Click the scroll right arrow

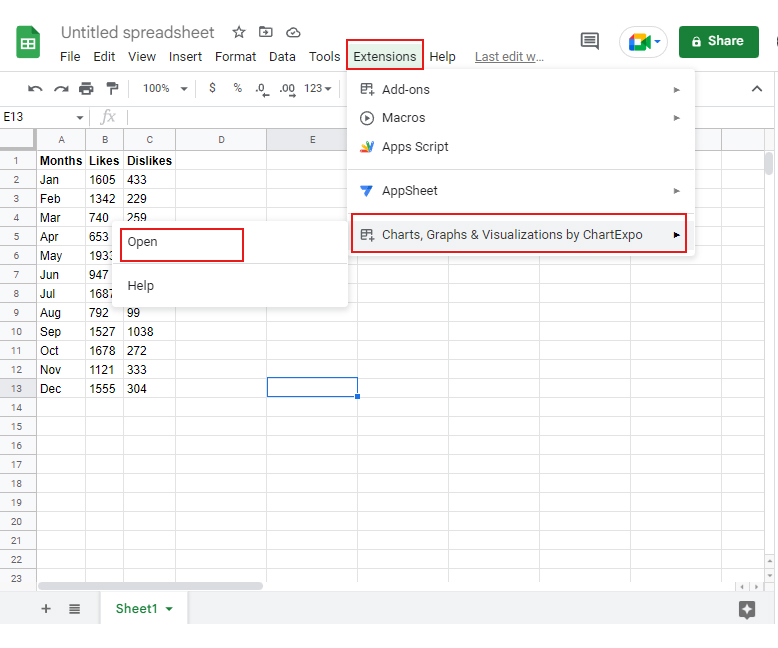[x=756, y=586]
